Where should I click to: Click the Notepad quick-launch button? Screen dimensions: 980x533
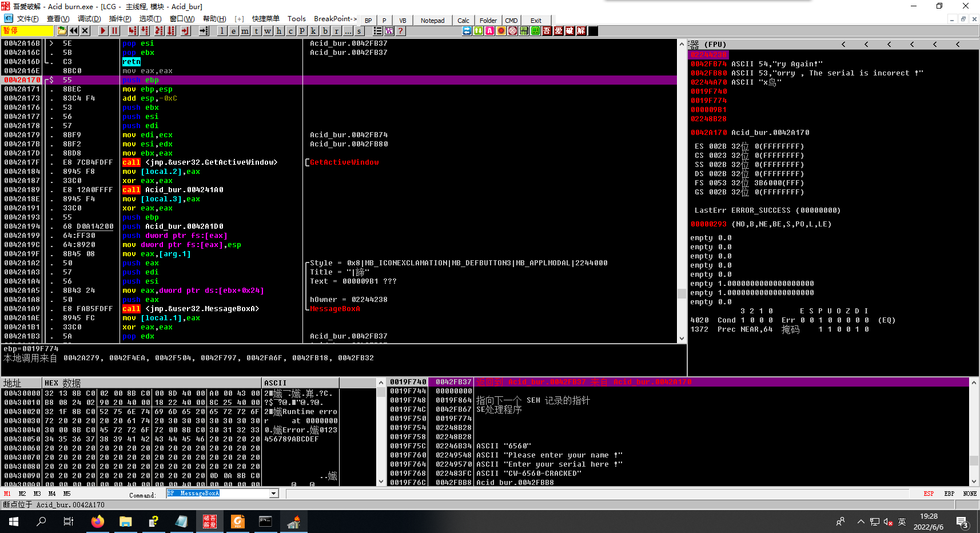[x=432, y=21]
